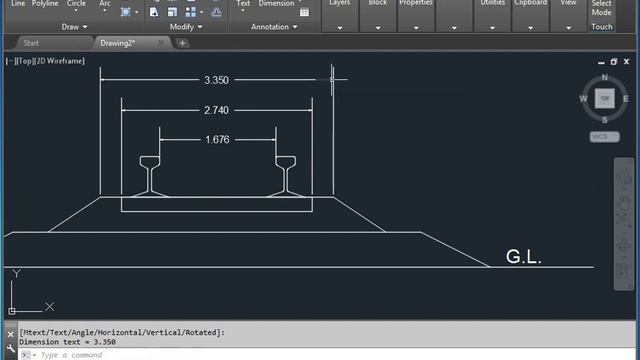Click the Hatch icon in Draw panel

(x=125, y=12)
